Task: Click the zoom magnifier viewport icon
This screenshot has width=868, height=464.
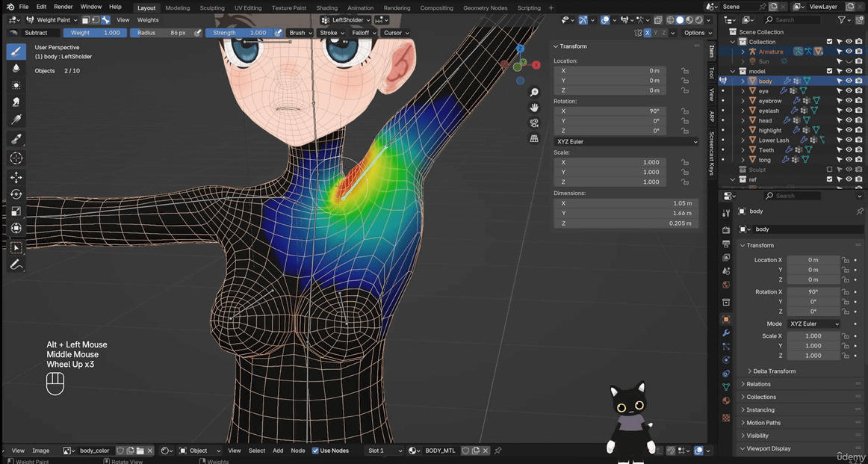Action: tap(534, 92)
